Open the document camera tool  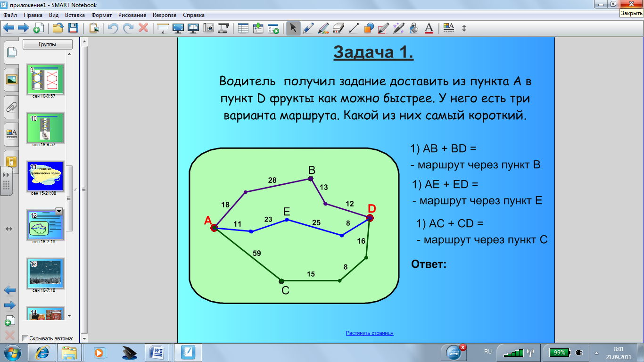click(x=223, y=28)
